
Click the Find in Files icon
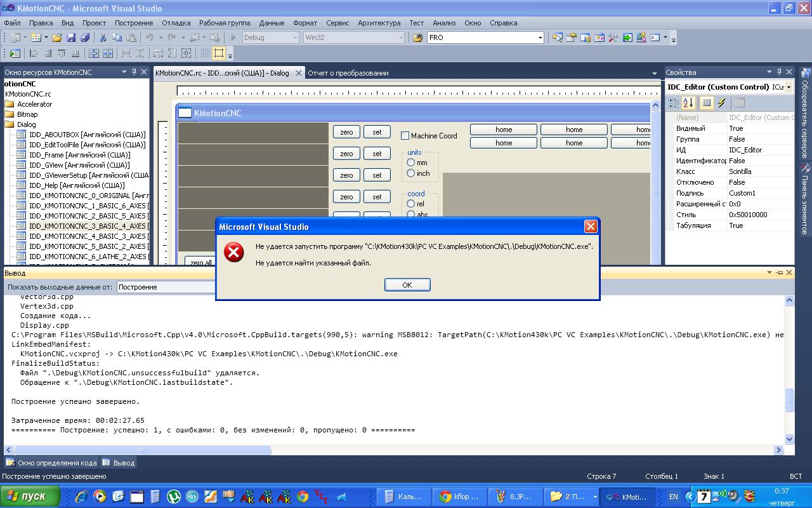[417, 37]
